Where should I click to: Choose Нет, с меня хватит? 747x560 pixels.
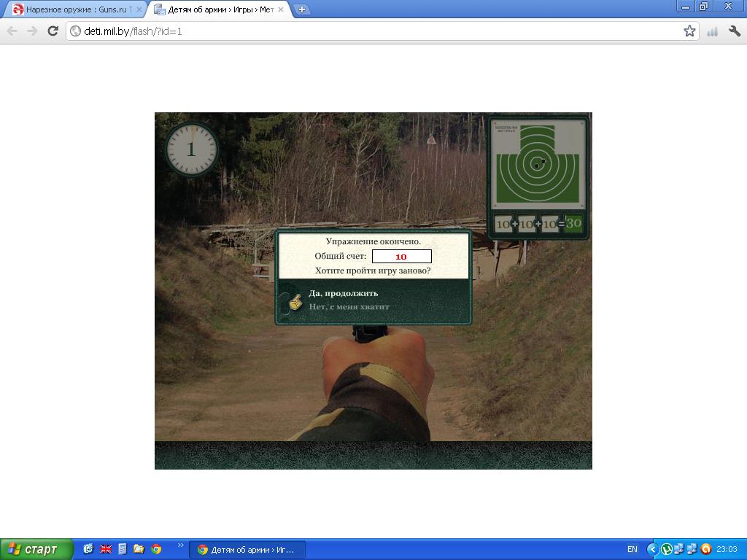tap(349, 307)
